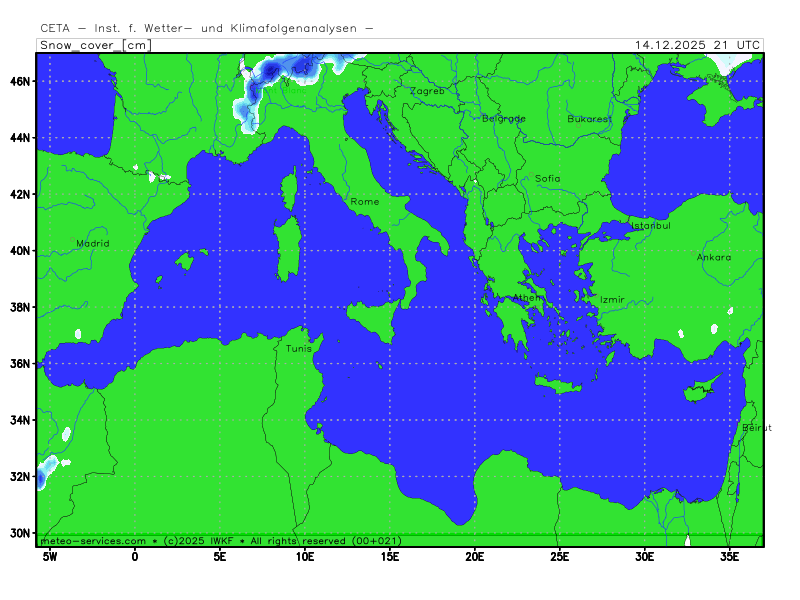
Task: Select the 30N latitude axis label
Action: 22,533
